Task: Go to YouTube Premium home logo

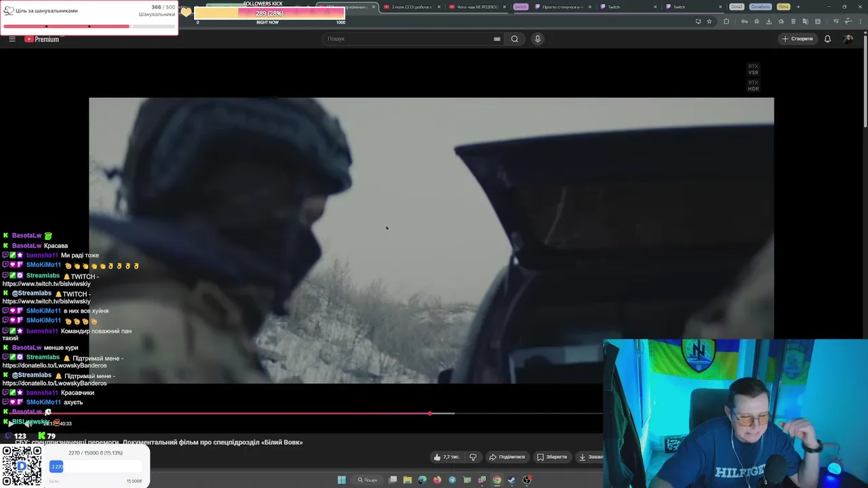Action: tap(42, 39)
